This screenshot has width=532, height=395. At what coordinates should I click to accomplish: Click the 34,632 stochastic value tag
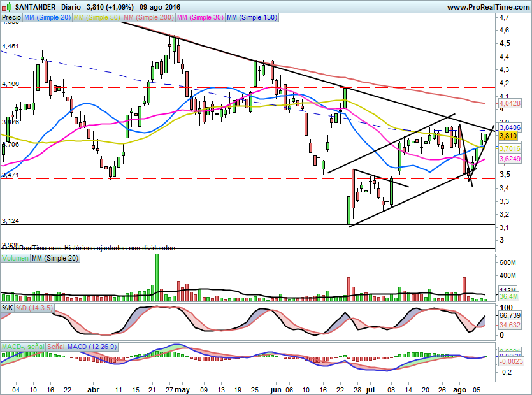(510, 325)
